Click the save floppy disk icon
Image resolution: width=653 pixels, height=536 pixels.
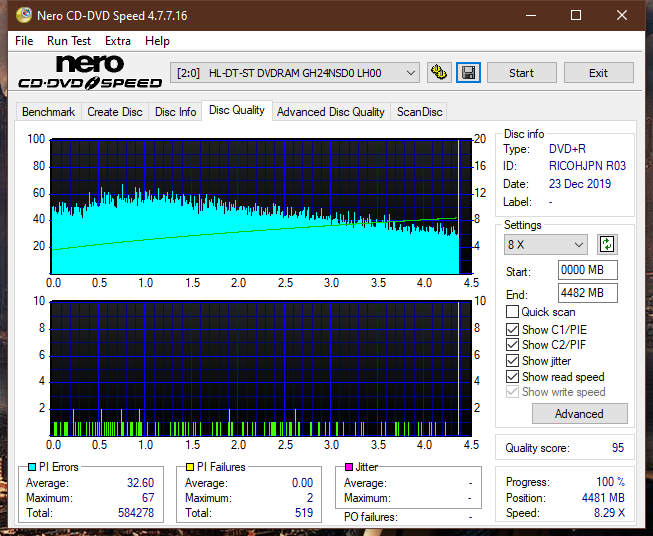(469, 73)
